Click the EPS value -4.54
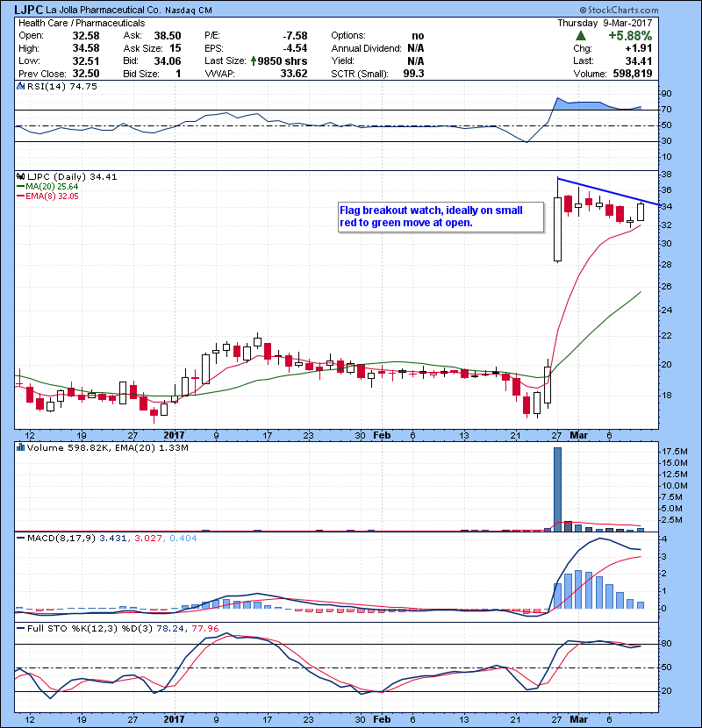 coord(296,48)
